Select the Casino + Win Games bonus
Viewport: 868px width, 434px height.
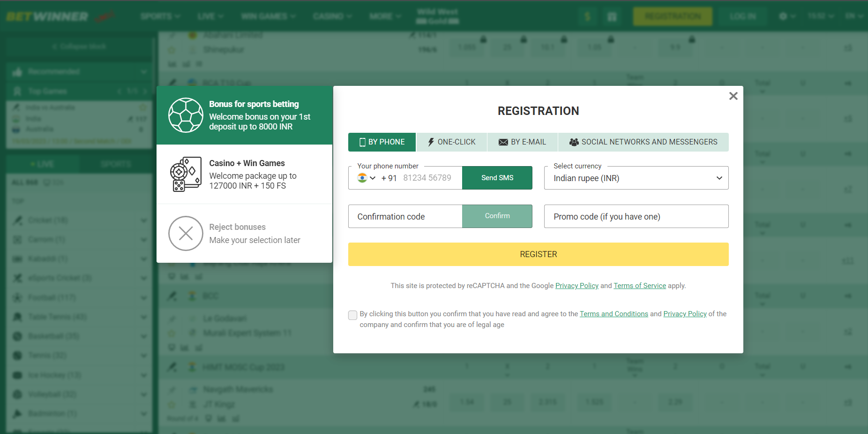(245, 175)
